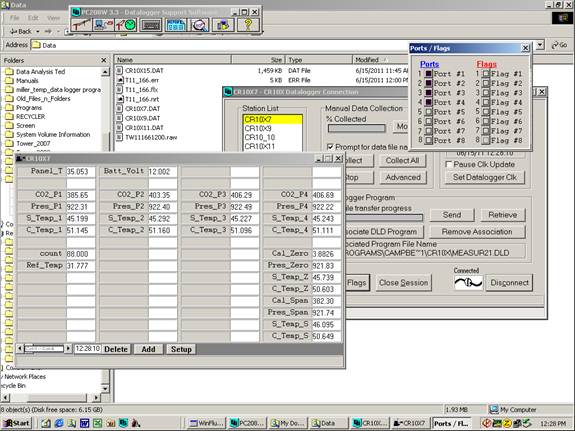This screenshot has height=431, width=575.
Task: Switch to My Do... taskbar item
Action: click(x=288, y=423)
